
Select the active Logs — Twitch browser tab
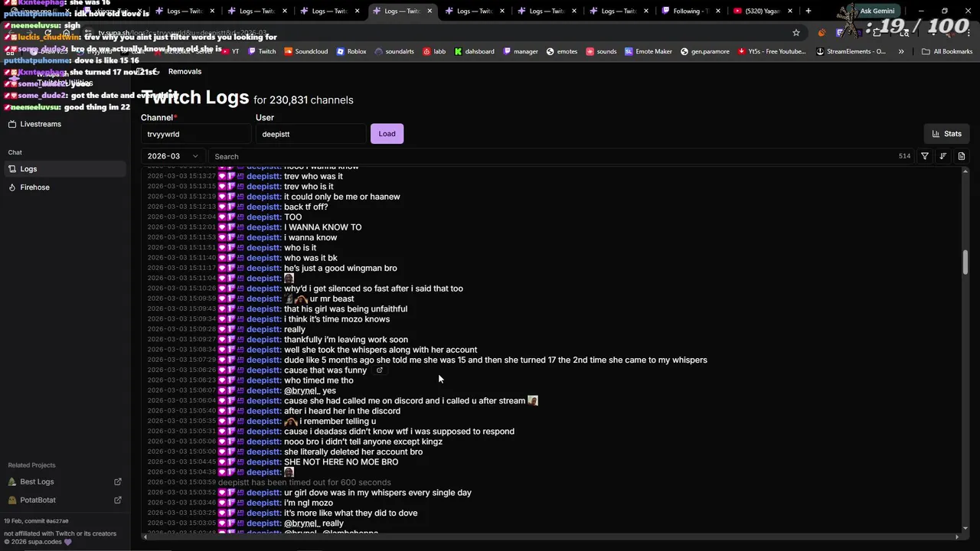click(401, 11)
